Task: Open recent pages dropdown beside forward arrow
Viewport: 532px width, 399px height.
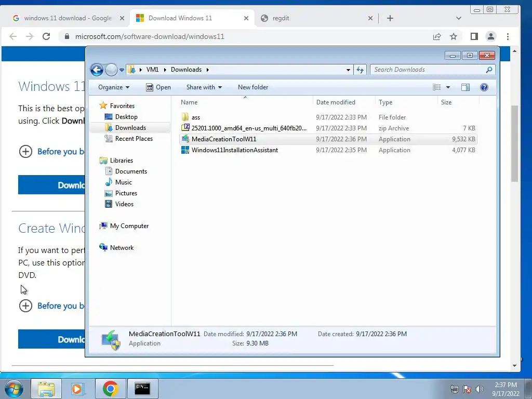Action: point(122,70)
